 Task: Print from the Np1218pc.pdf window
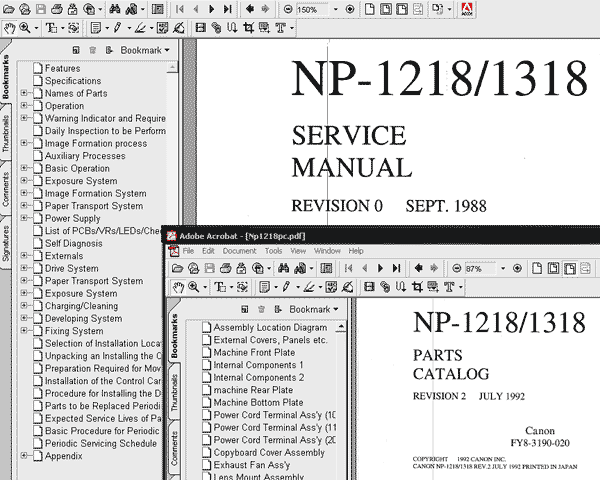tap(225, 268)
